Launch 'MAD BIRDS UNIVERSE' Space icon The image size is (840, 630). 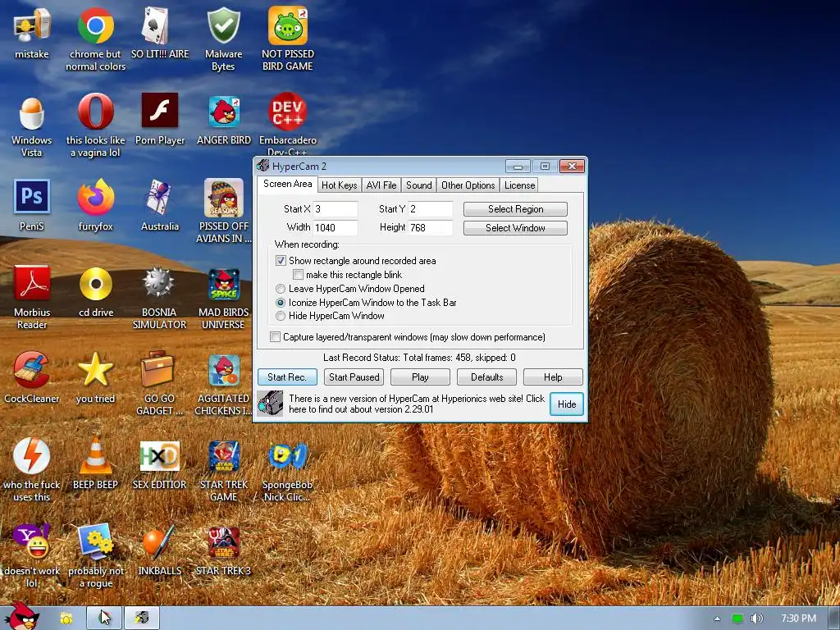(223, 284)
